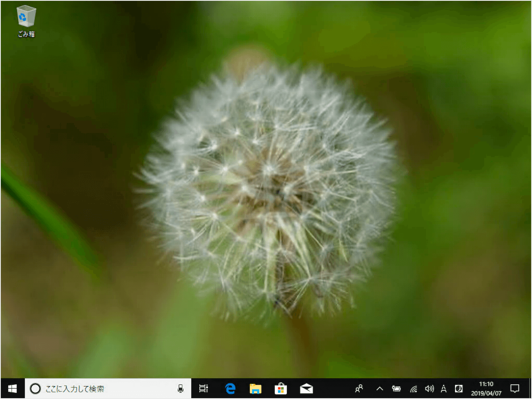Image resolution: width=532 pixels, height=399 pixels.
Task: Click the Cortana circle icon
Action: pos(35,389)
